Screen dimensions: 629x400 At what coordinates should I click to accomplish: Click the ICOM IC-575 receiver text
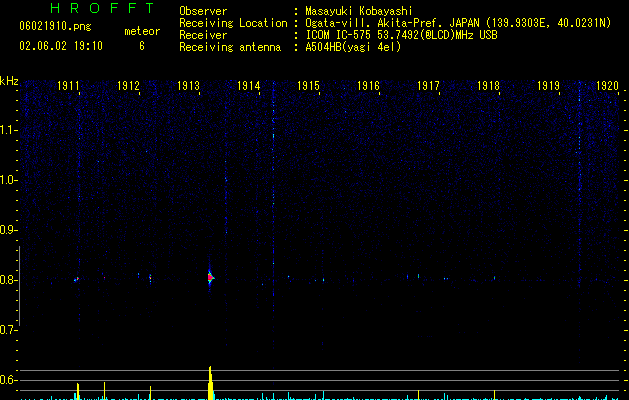(x=401, y=35)
